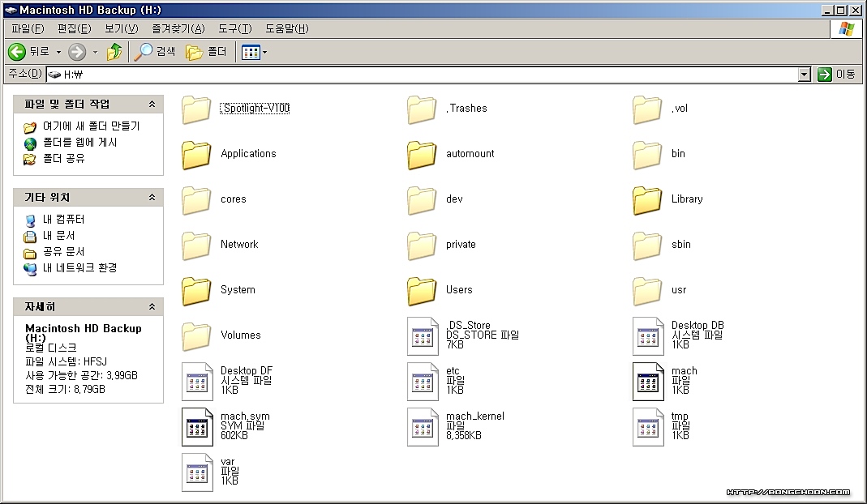
Task: Select the automount folder icon
Action: click(x=422, y=154)
